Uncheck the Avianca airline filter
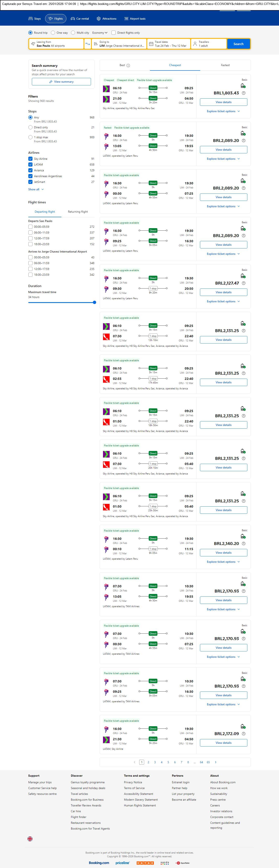Viewport: 279px width, 868px height. [30, 170]
